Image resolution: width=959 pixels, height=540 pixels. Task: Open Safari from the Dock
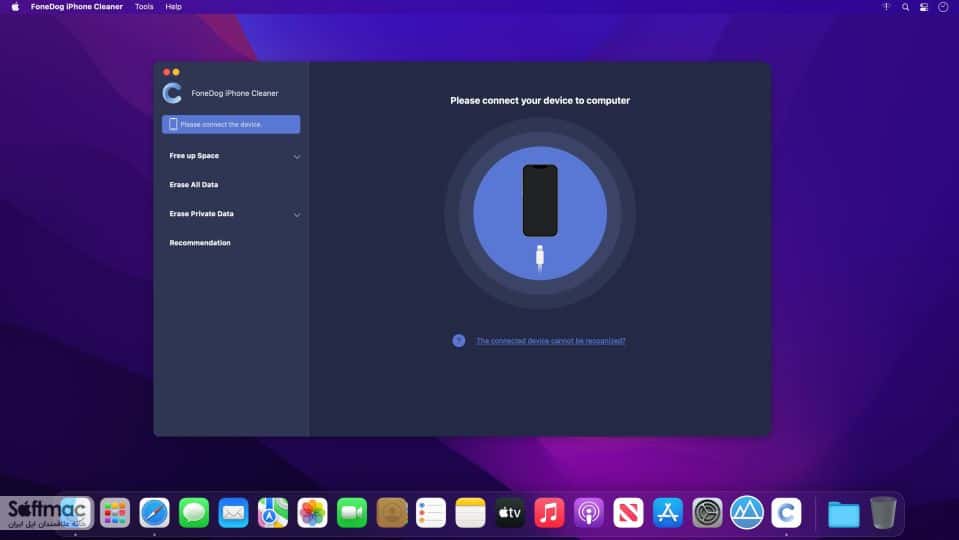pos(154,512)
